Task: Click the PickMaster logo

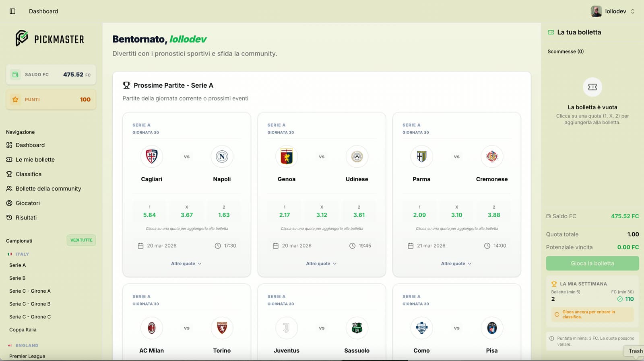Action: click(x=50, y=39)
